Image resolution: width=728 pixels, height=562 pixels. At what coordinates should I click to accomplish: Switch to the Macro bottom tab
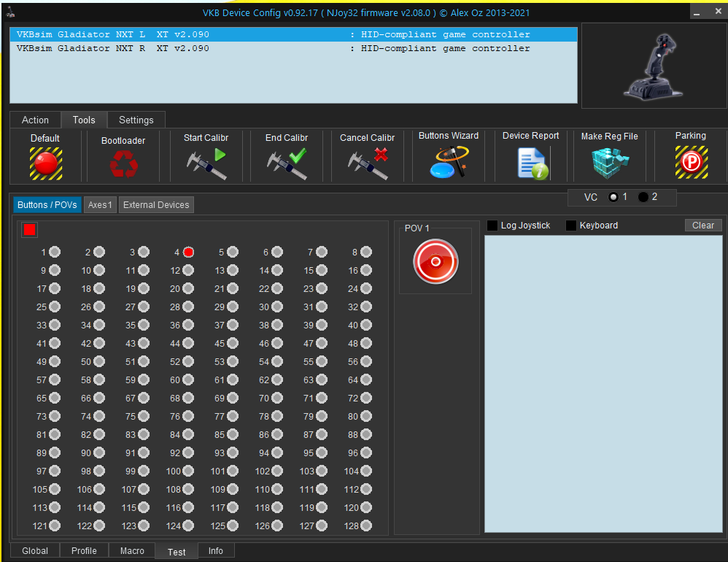click(x=132, y=550)
